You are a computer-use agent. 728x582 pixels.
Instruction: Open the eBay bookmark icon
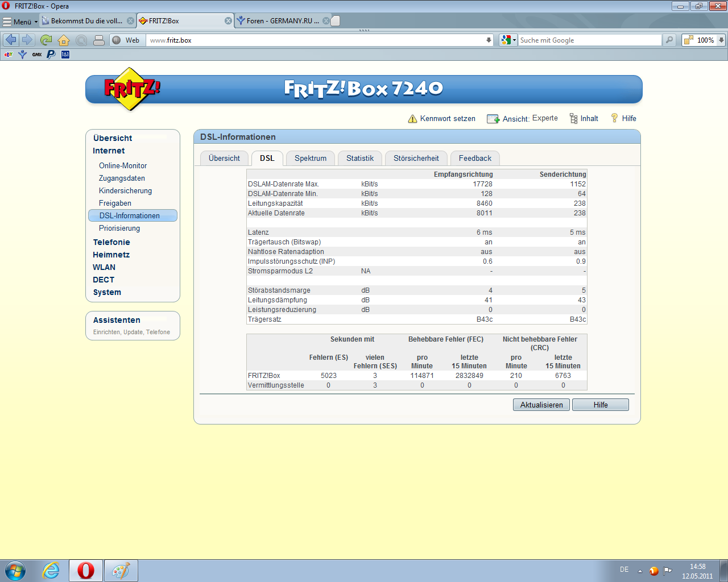click(x=9, y=55)
